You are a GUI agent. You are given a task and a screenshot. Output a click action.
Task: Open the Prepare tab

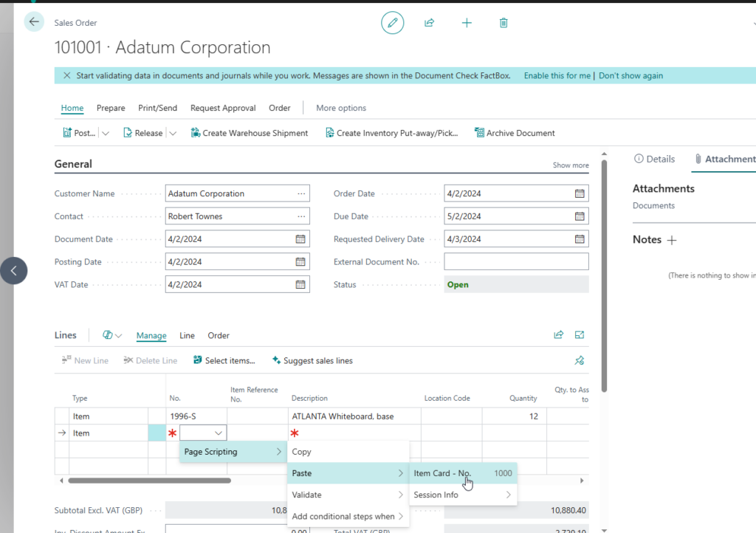(x=111, y=108)
